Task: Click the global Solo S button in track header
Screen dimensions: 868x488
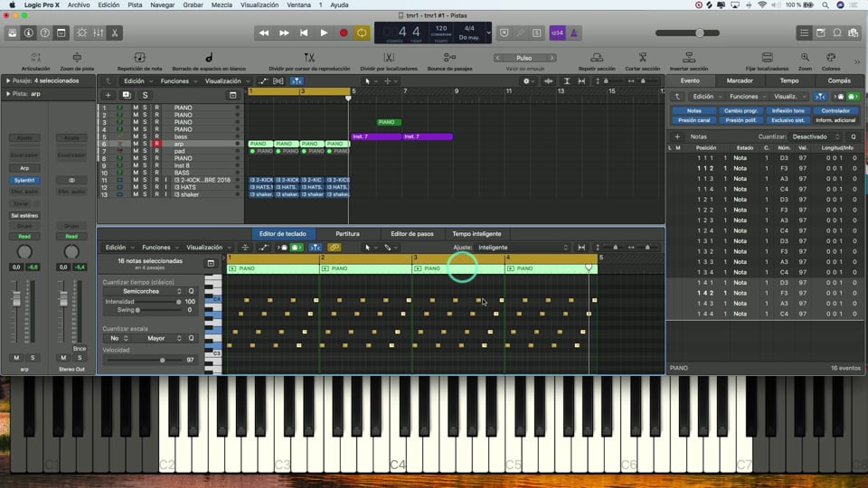Action: point(145,95)
